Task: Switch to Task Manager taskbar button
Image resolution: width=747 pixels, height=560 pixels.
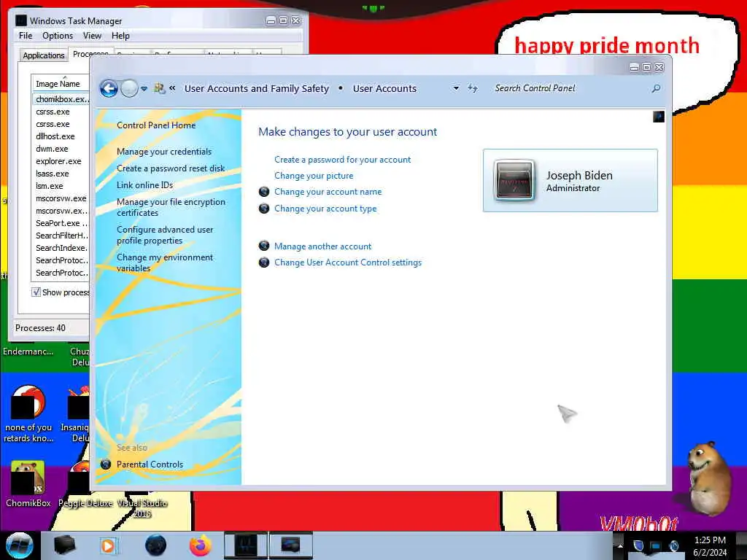Action: coord(246,545)
